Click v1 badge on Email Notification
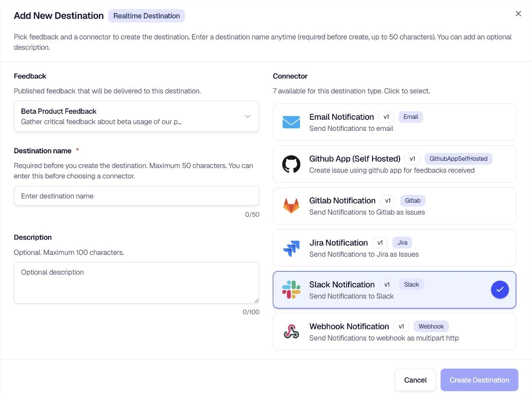Image resolution: width=532 pixels, height=400 pixels. [x=386, y=117]
